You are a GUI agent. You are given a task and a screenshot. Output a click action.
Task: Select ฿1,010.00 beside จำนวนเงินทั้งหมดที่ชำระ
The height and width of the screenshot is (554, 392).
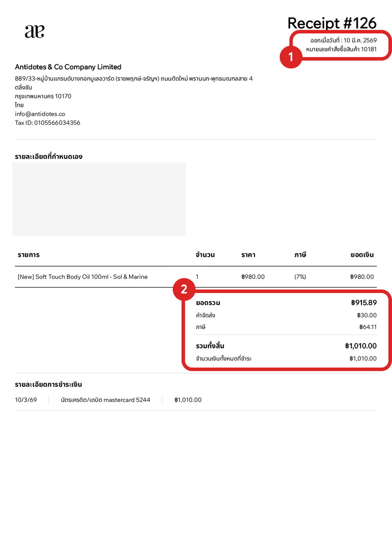tap(363, 359)
